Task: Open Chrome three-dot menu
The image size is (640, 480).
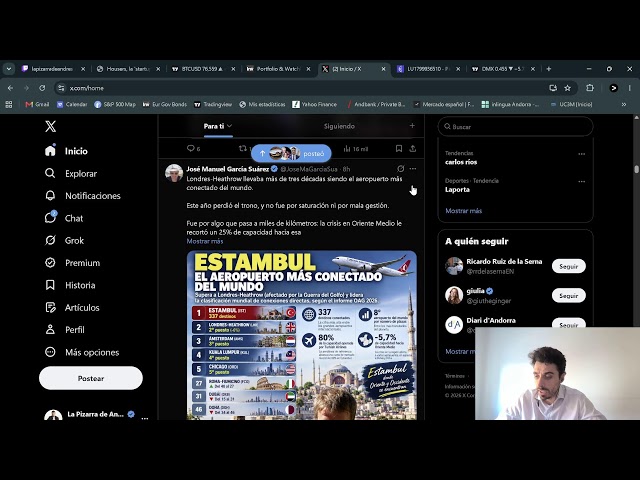Action: point(629,88)
